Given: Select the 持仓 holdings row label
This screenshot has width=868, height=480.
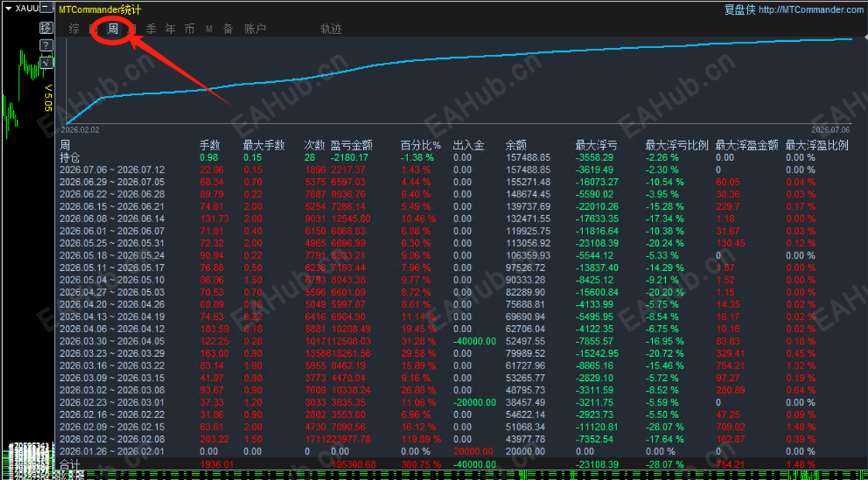Looking at the screenshot, I should [69, 157].
